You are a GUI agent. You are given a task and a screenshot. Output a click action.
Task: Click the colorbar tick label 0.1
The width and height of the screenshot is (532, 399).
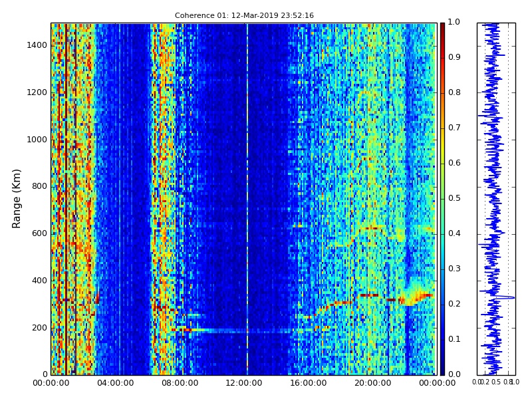click(454, 339)
